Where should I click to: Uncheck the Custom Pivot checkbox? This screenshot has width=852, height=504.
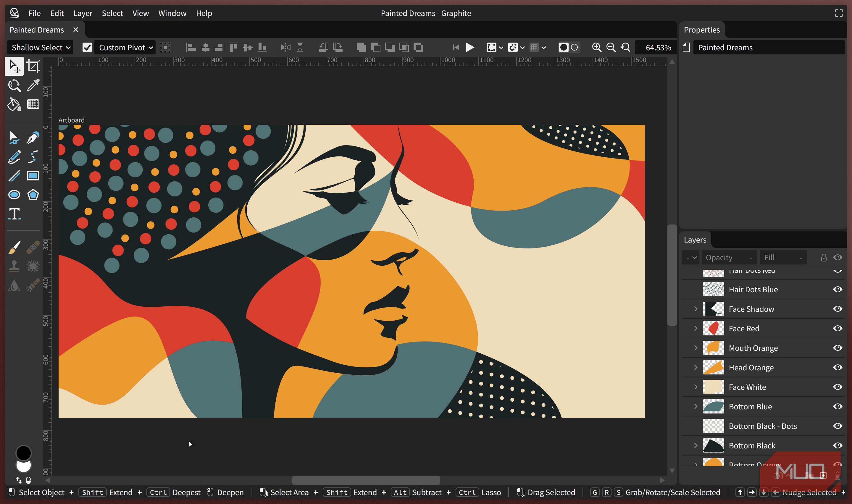87,48
